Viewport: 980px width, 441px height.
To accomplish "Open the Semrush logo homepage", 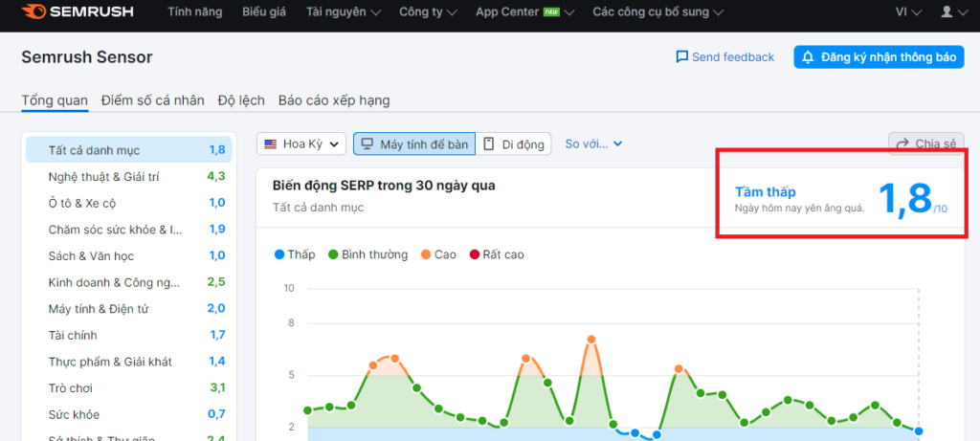I will (77, 11).
